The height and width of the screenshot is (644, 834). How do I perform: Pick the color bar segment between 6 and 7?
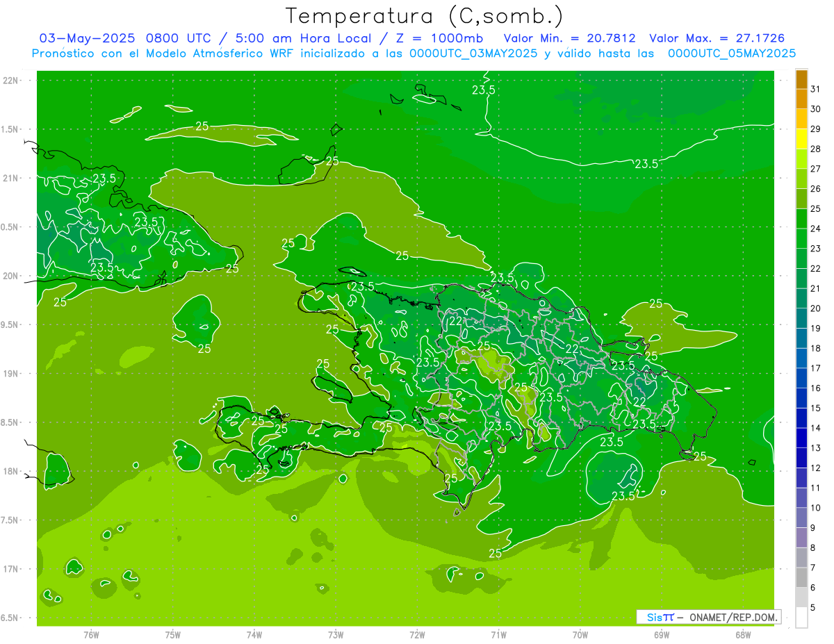tap(801, 577)
